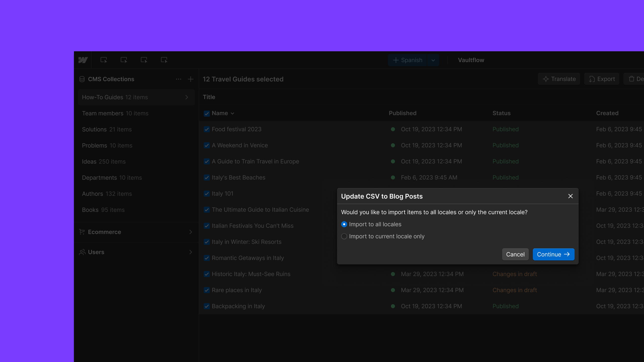Click the Continue button
The width and height of the screenshot is (644, 362).
(553, 254)
